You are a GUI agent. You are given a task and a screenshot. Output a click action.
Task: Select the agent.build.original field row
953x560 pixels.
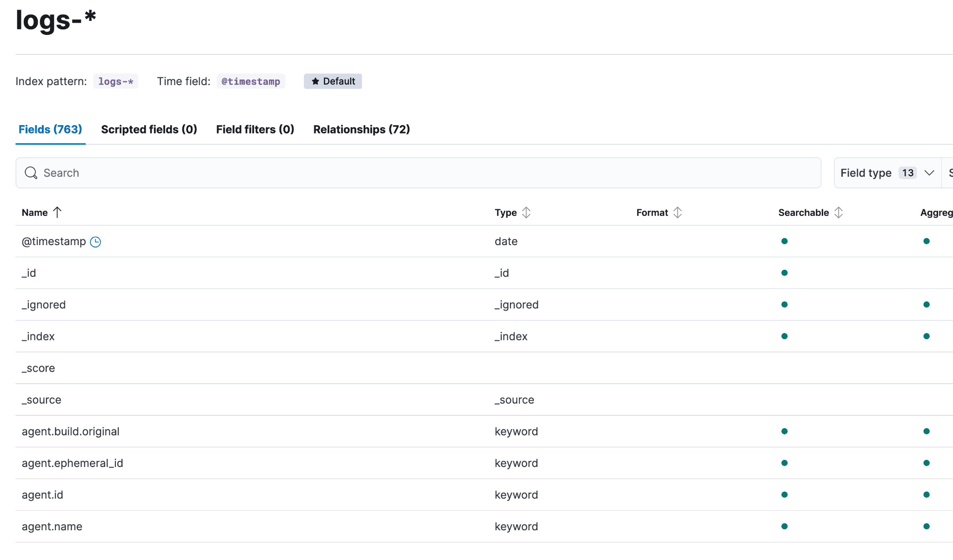71,432
